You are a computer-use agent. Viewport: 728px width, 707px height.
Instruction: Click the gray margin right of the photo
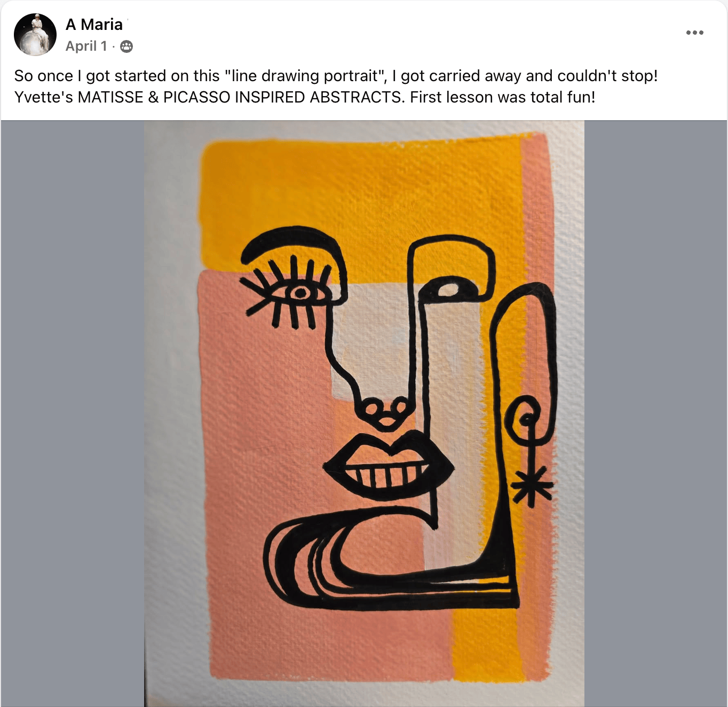(x=655, y=413)
